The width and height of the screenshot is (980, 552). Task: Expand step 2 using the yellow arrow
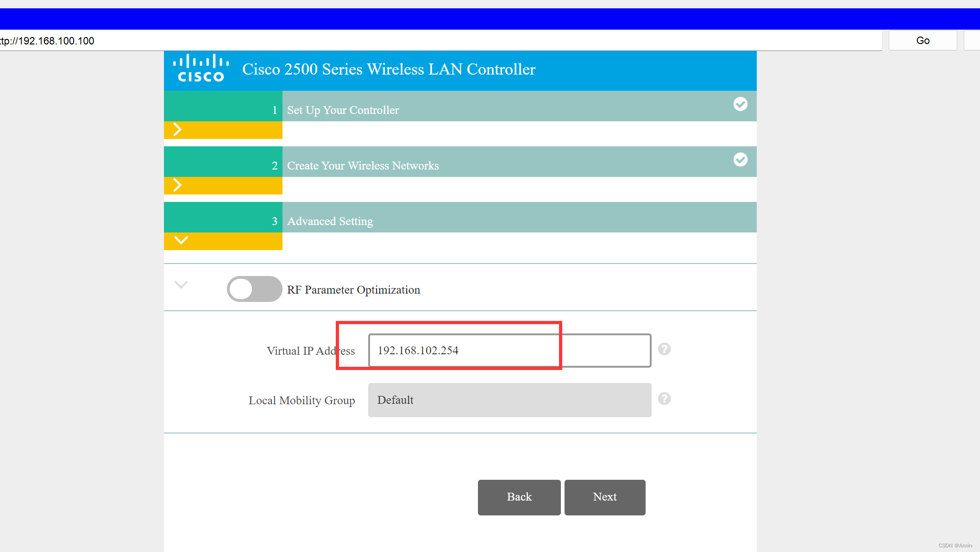pos(177,185)
